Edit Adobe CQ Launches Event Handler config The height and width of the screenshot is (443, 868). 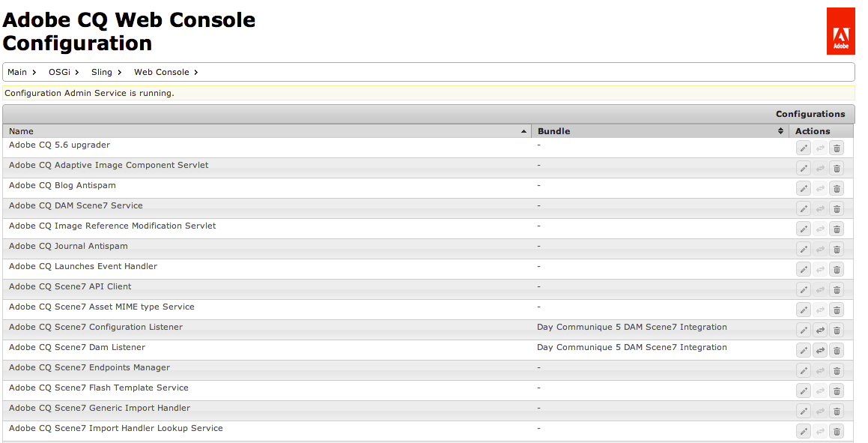(x=804, y=269)
